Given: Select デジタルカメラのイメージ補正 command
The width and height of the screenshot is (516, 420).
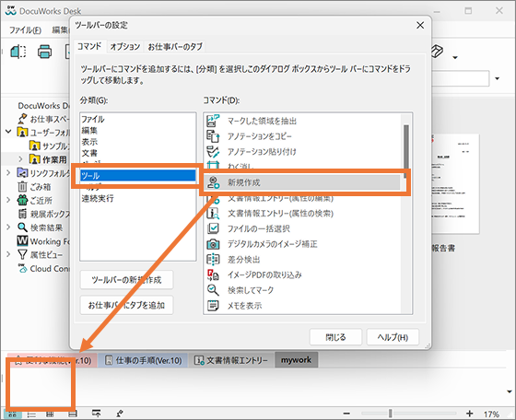Looking at the screenshot, I should coord(272,244).
